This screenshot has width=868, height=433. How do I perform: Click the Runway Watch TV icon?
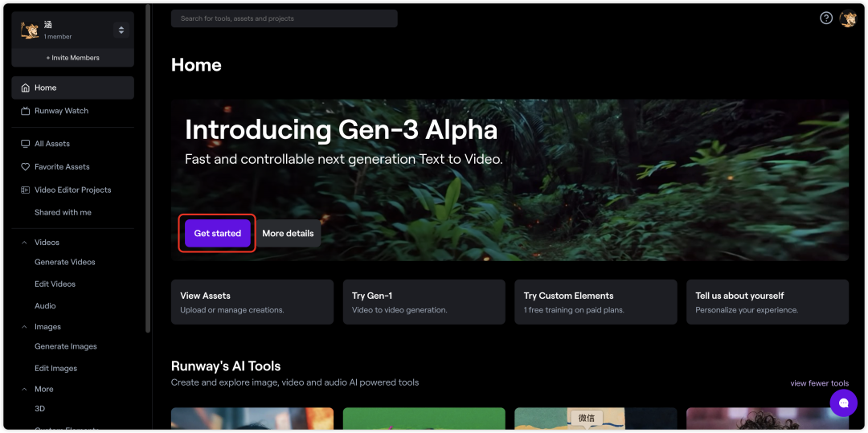26,111
